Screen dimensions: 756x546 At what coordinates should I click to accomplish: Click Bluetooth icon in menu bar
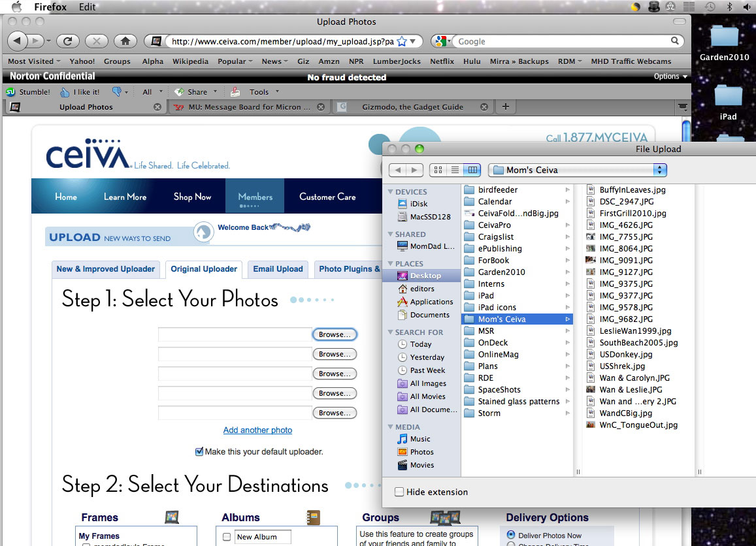point(729,7)
